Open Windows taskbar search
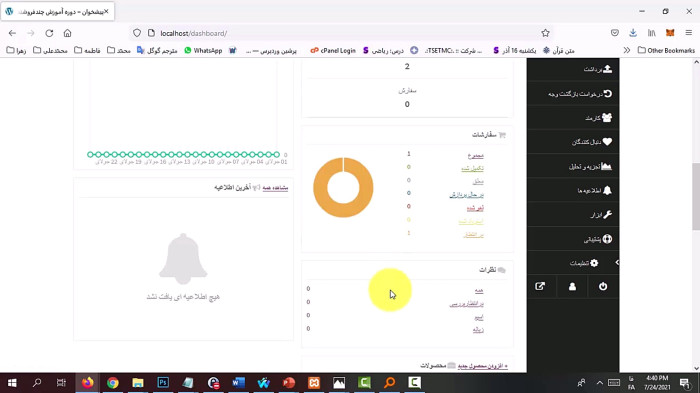 (37, 383)
